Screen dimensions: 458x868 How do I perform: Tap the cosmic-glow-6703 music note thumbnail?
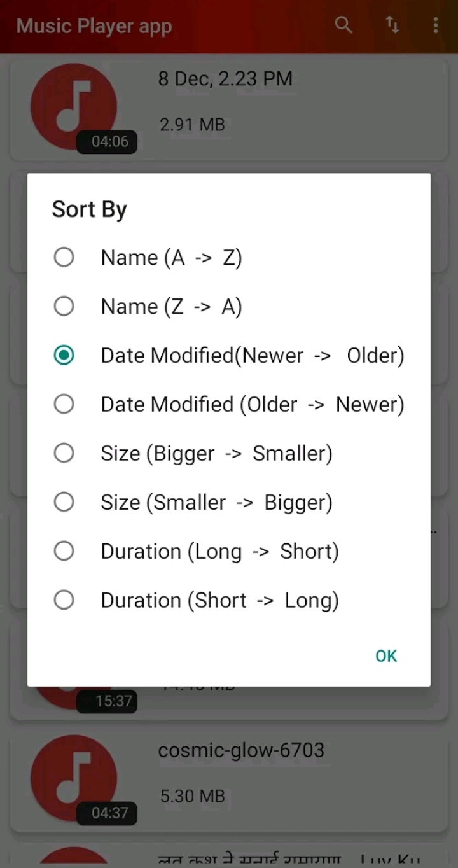[73, 778]
